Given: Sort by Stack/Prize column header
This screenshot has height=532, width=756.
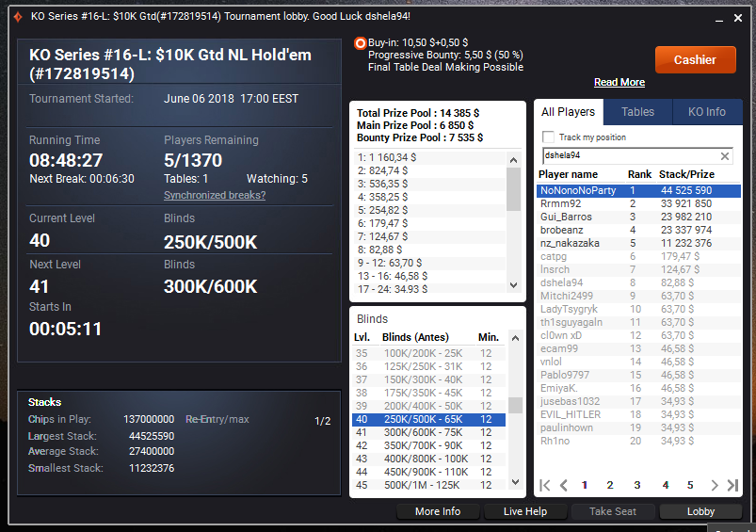Looking at the screenshot, I should pyautogui.click(x=686, y=174).
